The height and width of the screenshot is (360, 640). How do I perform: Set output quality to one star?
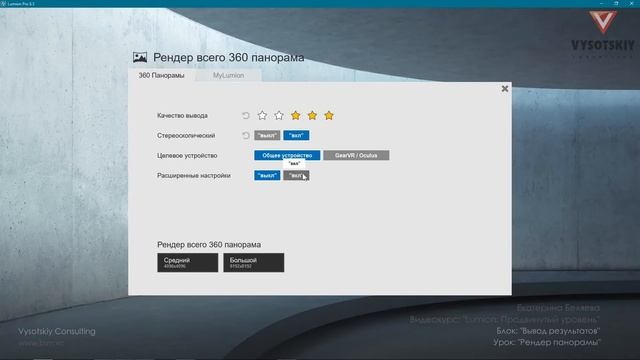pos(262,116)
